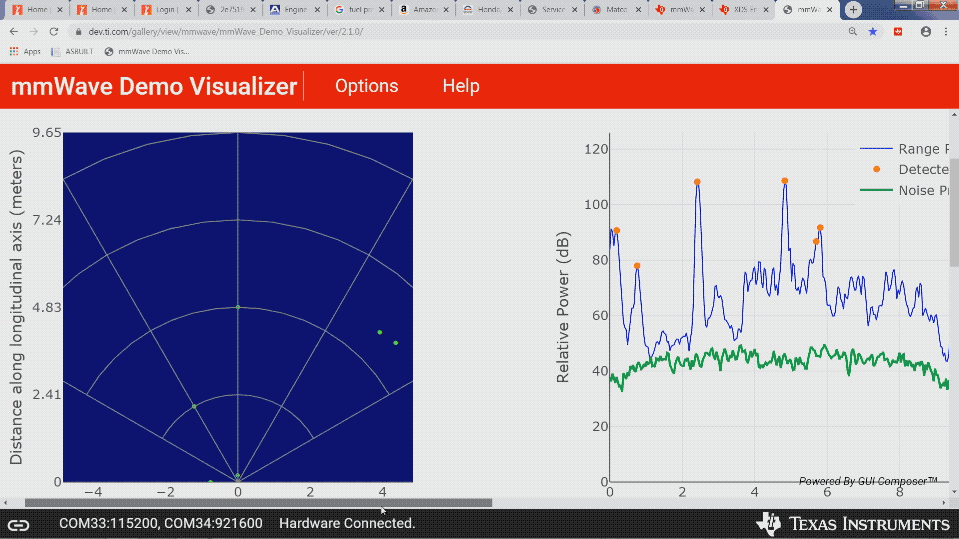This screenshot has width=959, height=539.
Task: Click the Texas Instruments logo
Action: click(x=853, y=524)
